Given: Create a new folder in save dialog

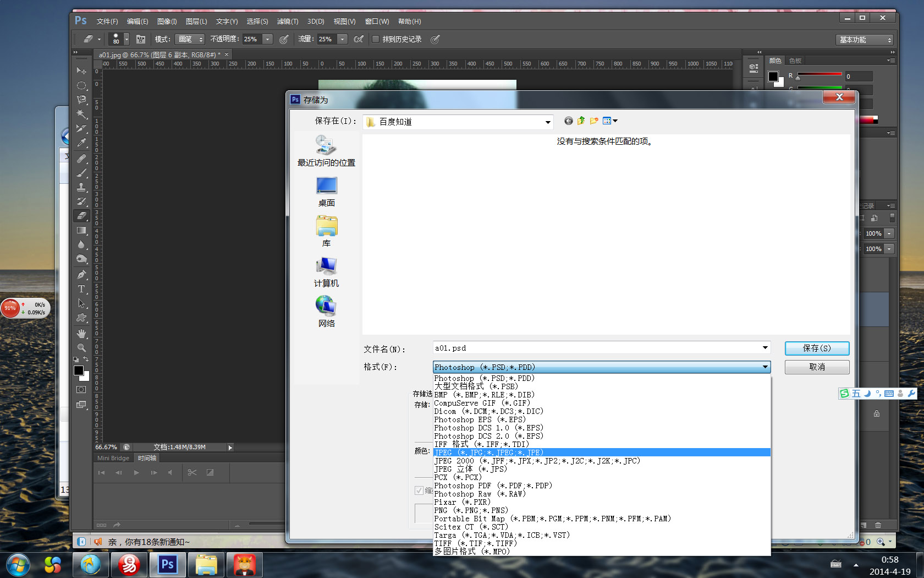Looking at the screenshot, I should pos(594,121).
